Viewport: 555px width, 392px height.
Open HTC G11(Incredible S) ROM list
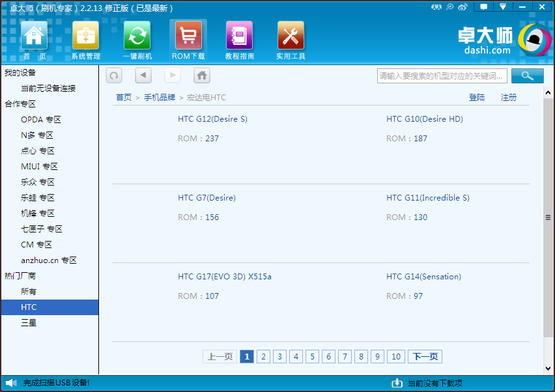428,198
